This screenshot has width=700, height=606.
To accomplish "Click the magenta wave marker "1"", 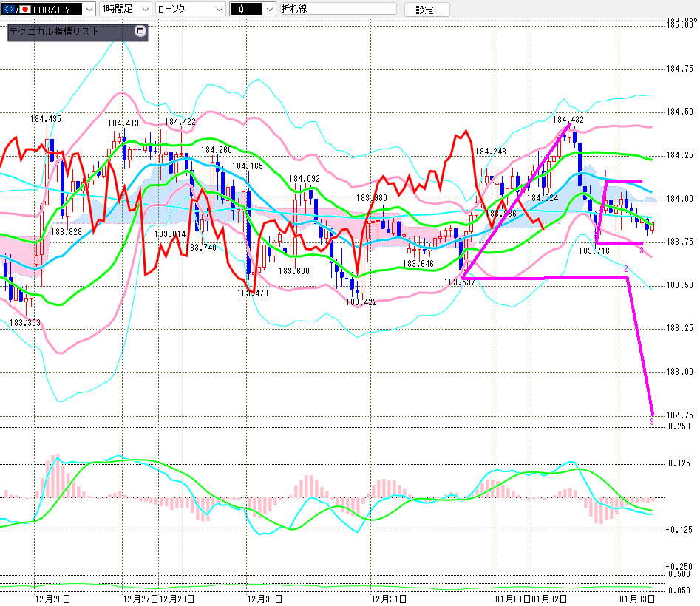I will coord(606,173).
